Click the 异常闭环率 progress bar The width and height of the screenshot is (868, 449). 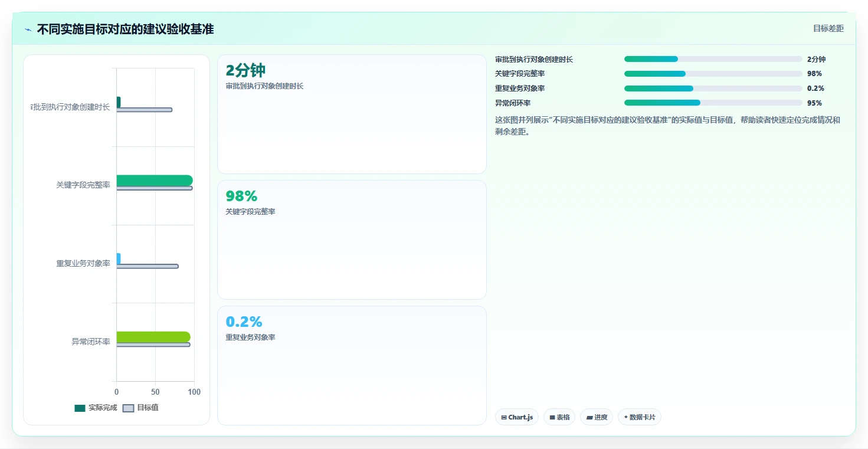(x=713, y=103)
